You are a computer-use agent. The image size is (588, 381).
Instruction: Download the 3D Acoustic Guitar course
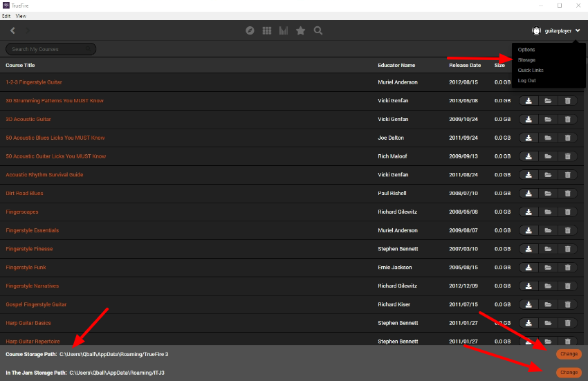[x=529, y=119]
